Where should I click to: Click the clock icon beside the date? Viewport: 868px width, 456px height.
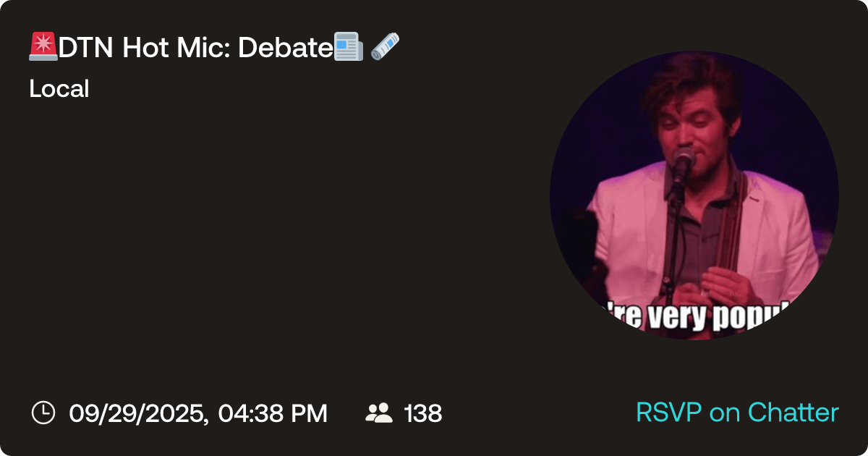[43, 413]
